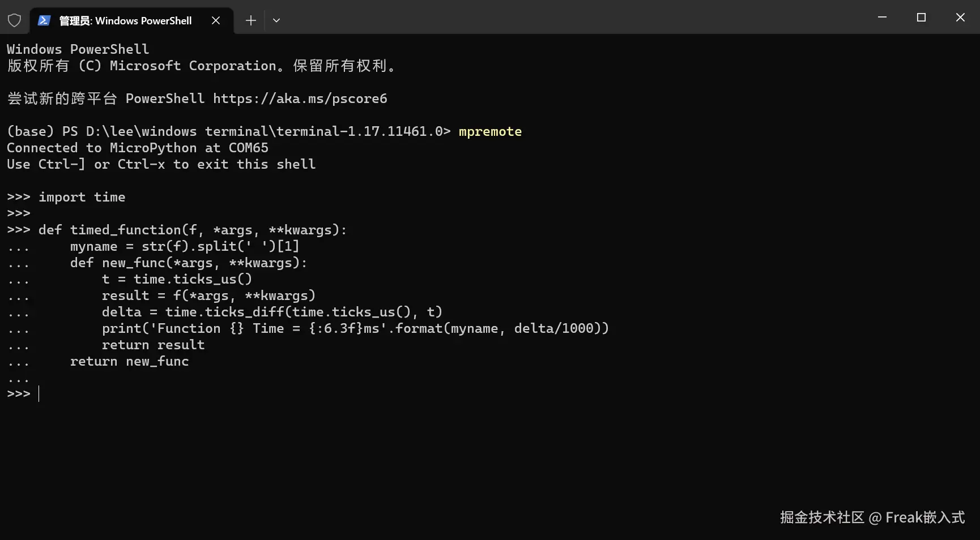Maximize the terminal window
This screenshot has height=540, width=980.
pos(921,18)
